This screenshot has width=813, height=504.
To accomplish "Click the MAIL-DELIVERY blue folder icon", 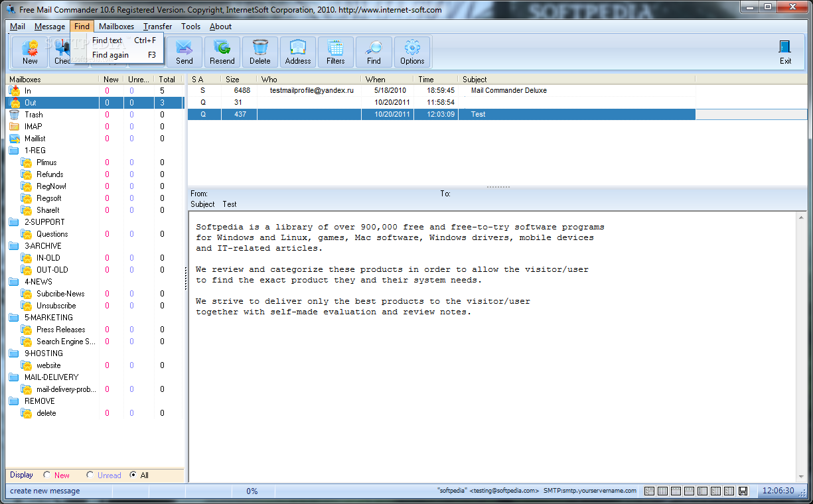I will [14, 377].
